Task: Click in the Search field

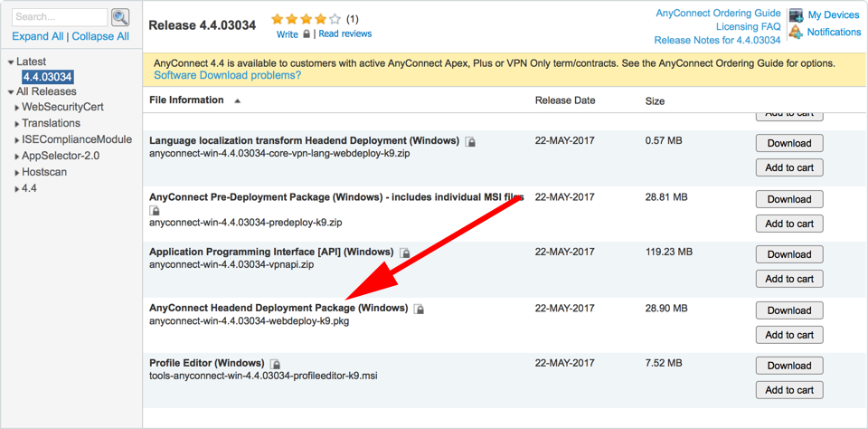Action: 60,17
